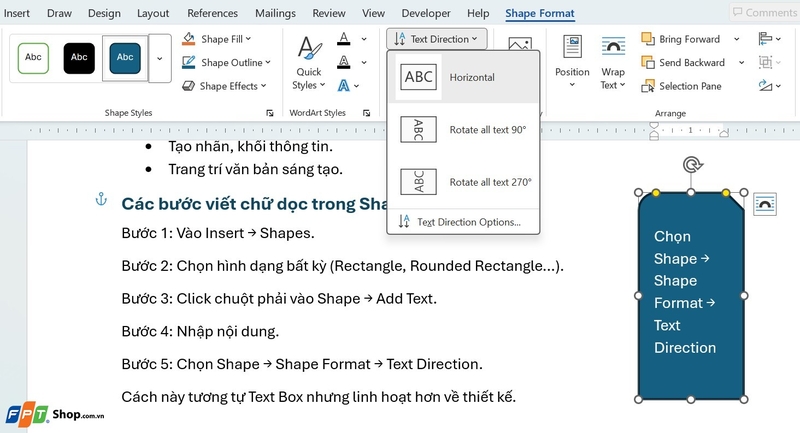Click the Text Outline letter A icon
The height and width of the screenshot is (433, 800).
click(x=344, y=63)
